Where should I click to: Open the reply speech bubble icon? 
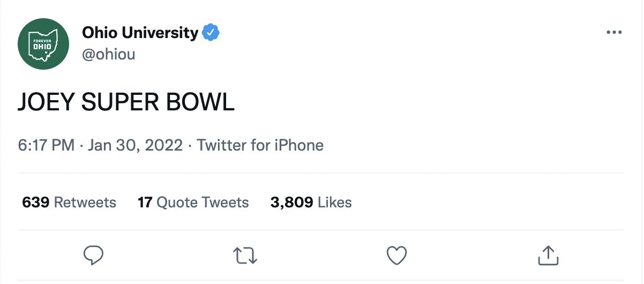(x=94, y=256)
